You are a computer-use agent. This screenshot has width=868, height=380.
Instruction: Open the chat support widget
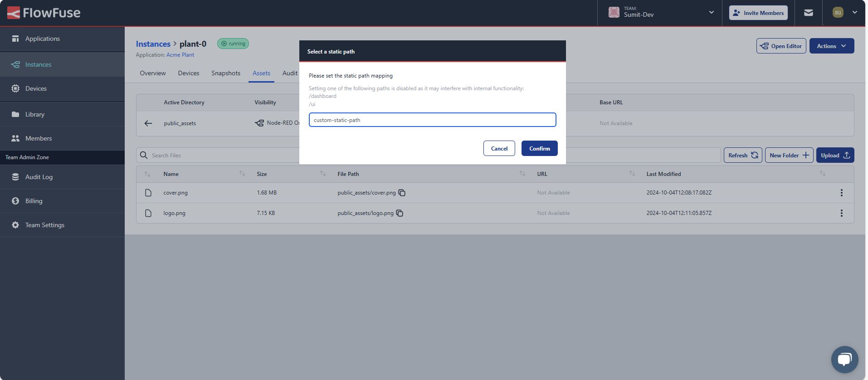(844, 360)
